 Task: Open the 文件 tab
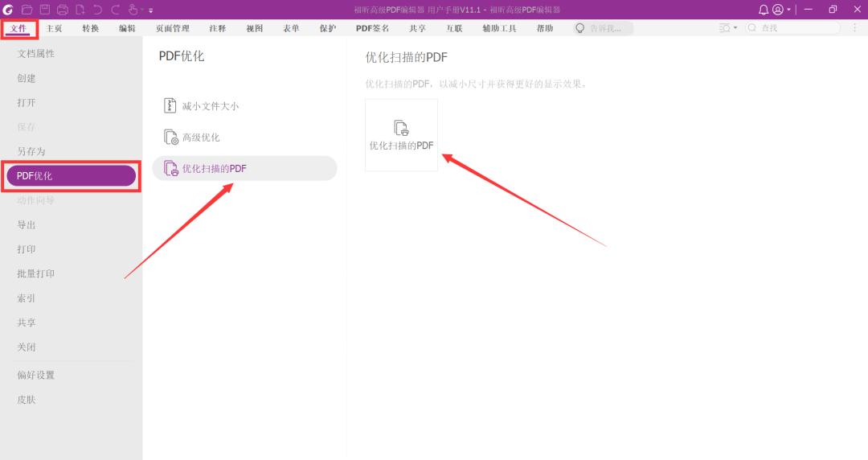[x=18, y=28]
